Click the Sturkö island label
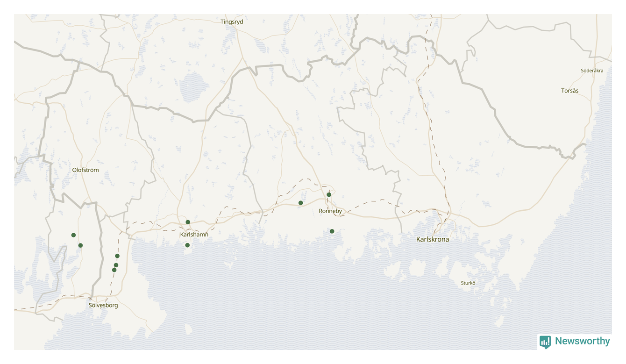The width and height of the screenshot is (626, 364). (x=468, y=283)
